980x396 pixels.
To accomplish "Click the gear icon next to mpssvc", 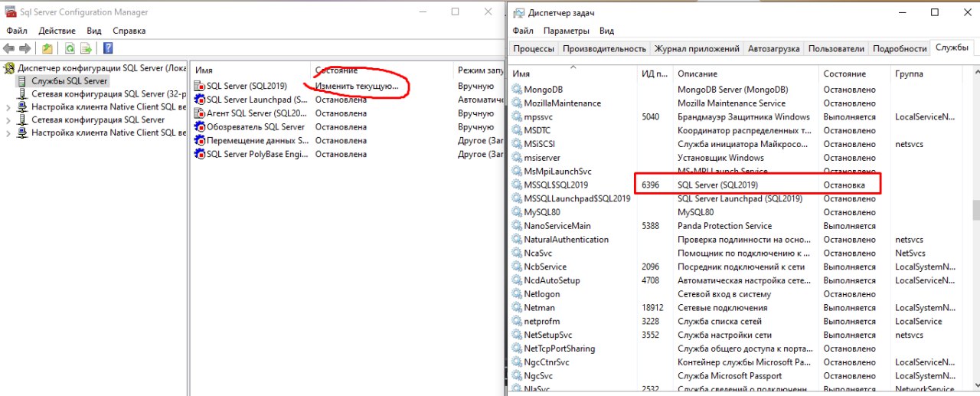I will click(x=517, y=116).
